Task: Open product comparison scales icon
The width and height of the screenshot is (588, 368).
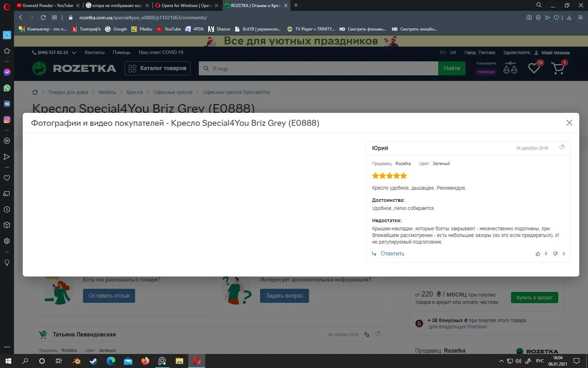Action: 510,68
